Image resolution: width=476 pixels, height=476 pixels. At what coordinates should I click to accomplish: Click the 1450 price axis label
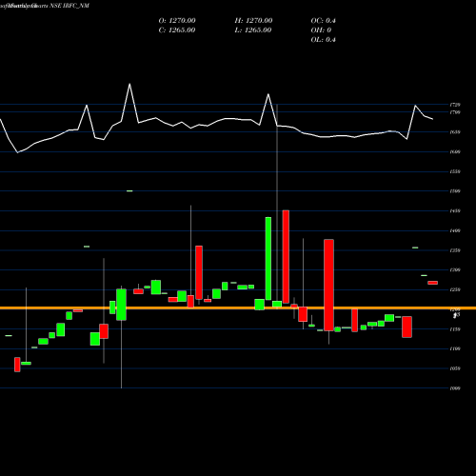point(455,211)
